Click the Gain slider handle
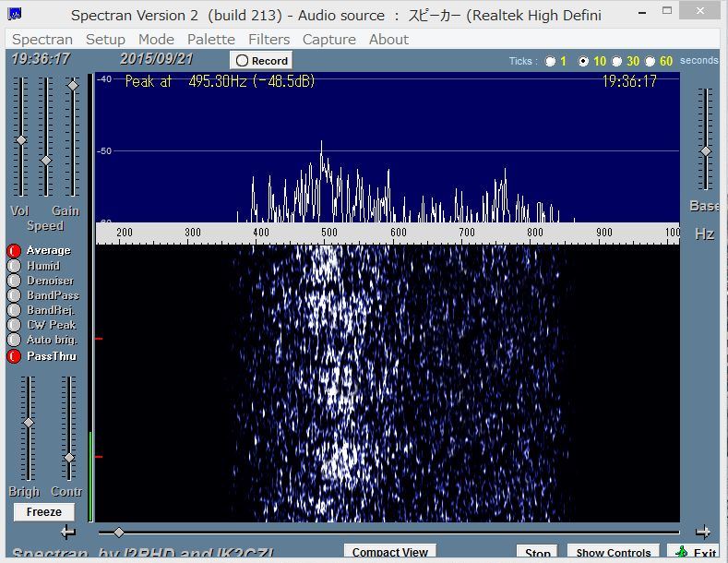The image size is (728, 563). (73, 86)
